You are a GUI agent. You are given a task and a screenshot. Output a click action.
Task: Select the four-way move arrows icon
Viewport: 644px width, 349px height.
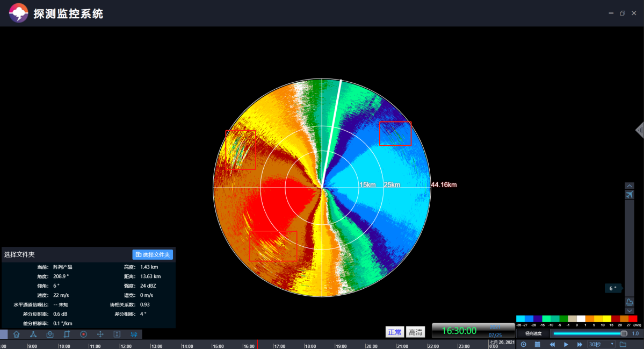click(x=100, y=334)
